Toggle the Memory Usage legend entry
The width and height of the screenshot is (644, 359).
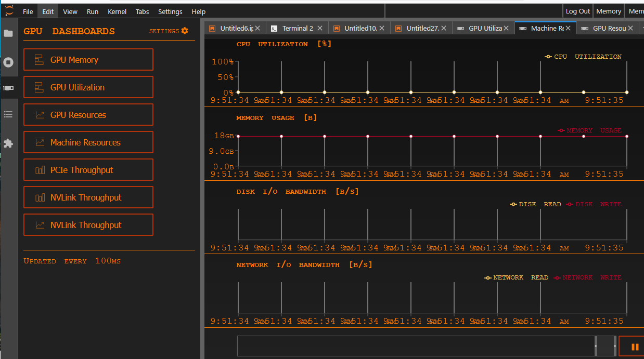[589, 130]
